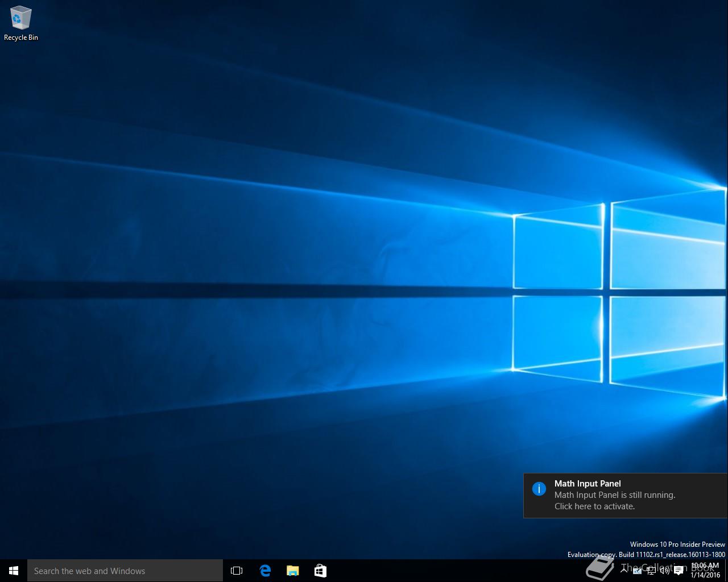728x582 pixels.
Task: Click the clock showing 10:06 AM
Action: [x=705, y=566]
